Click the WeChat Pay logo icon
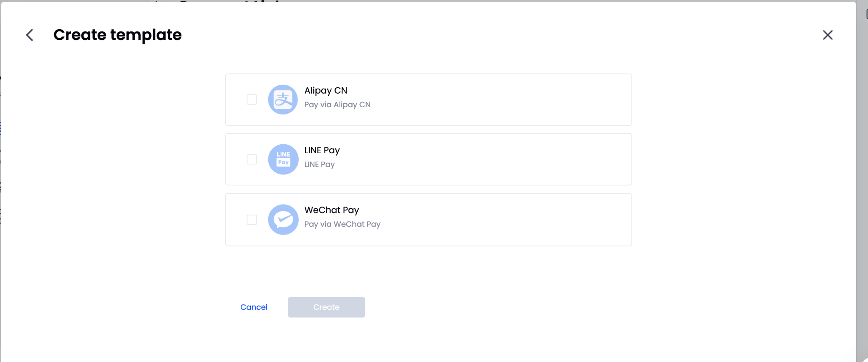The height and width of the screenshot is (362, 868). (283, 219)
